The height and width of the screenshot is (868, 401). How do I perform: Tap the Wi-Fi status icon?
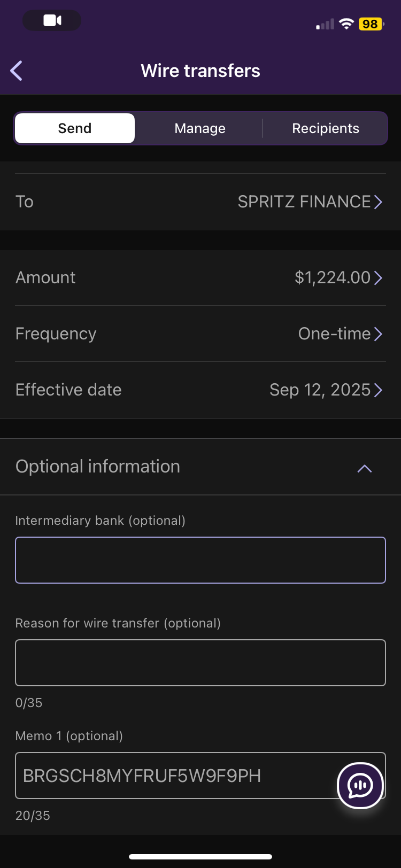pyautogui.click(x=346, y=24)
